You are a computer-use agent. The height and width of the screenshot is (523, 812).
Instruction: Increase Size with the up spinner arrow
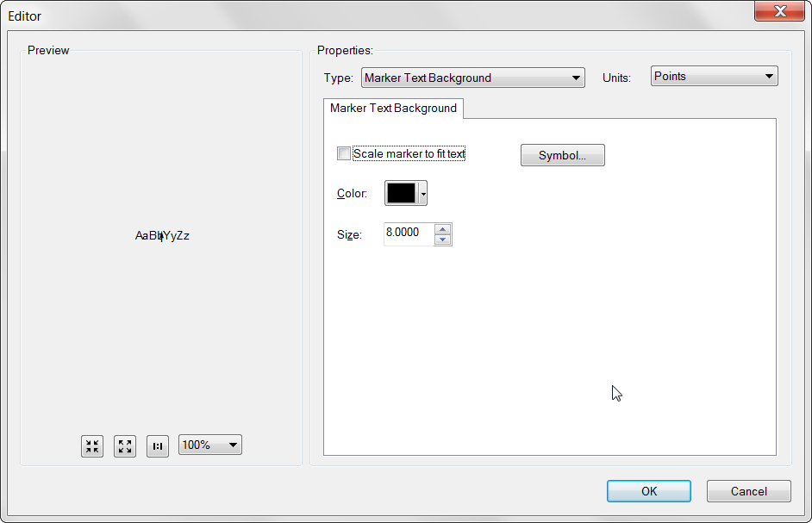[443, 229]
